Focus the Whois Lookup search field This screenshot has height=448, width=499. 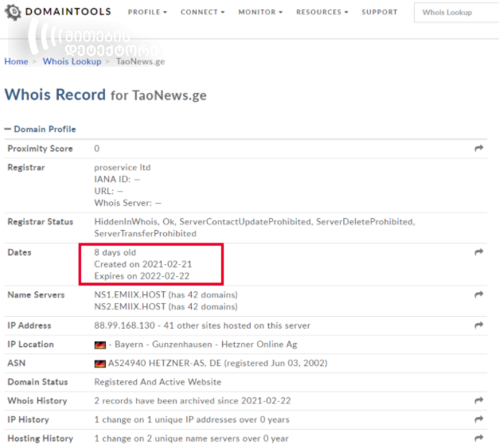click(456, 13)
